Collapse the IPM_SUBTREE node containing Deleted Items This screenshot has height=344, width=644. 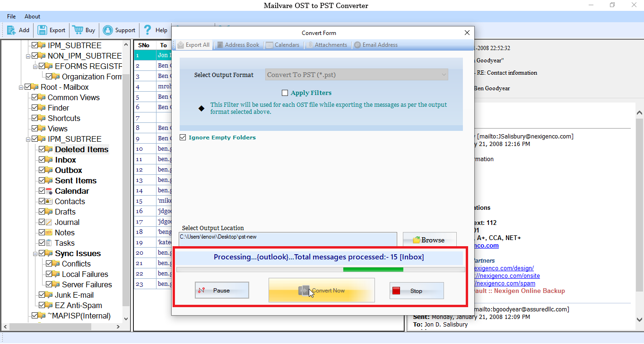28,139
